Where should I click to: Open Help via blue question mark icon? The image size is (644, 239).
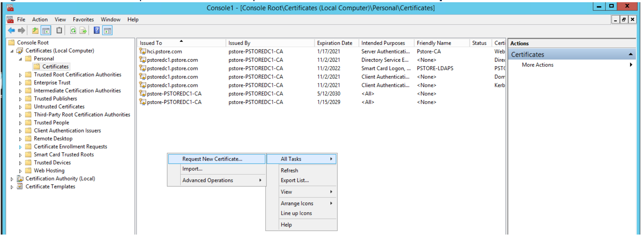coord(96,31)
